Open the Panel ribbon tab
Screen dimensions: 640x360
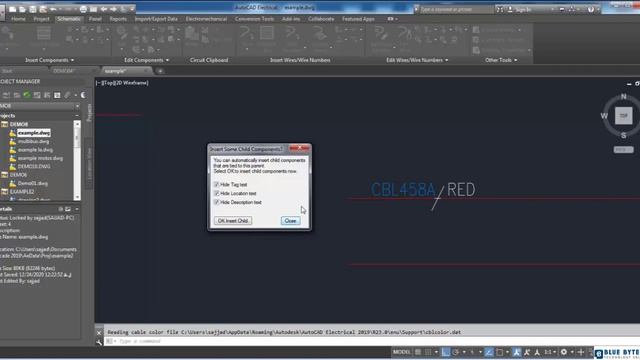pyautogui.click(x=95, y=19)
